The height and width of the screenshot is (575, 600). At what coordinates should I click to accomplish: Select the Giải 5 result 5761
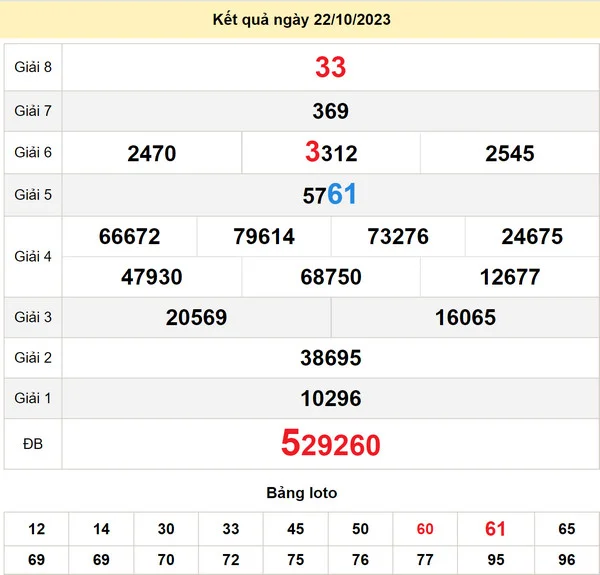[x=330, y=195]
